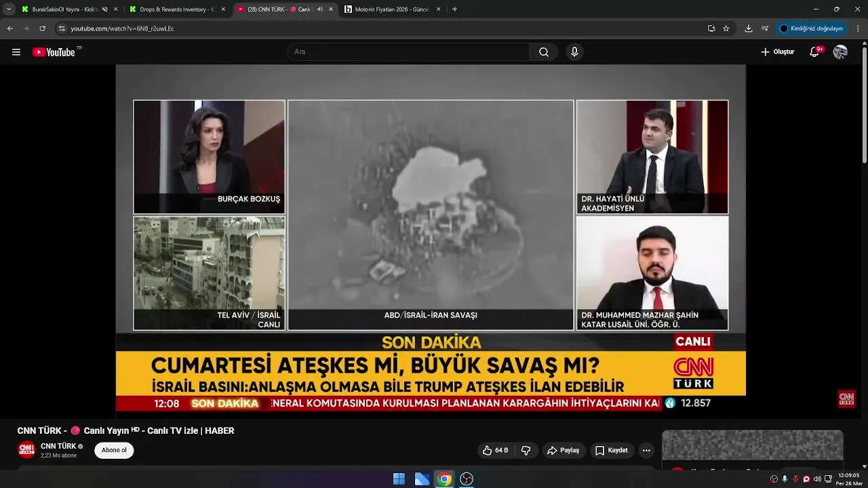Image resolution: width=868 pixels, height=488 pixels.
Task: Dislike the video
Action: click(526, 451)
